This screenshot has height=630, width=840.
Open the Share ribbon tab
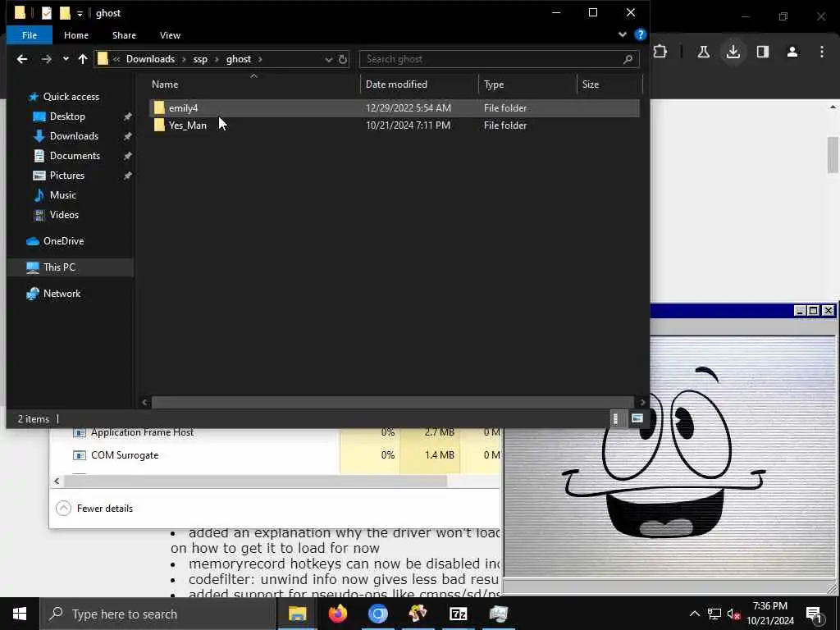click(x=124, y=35)
